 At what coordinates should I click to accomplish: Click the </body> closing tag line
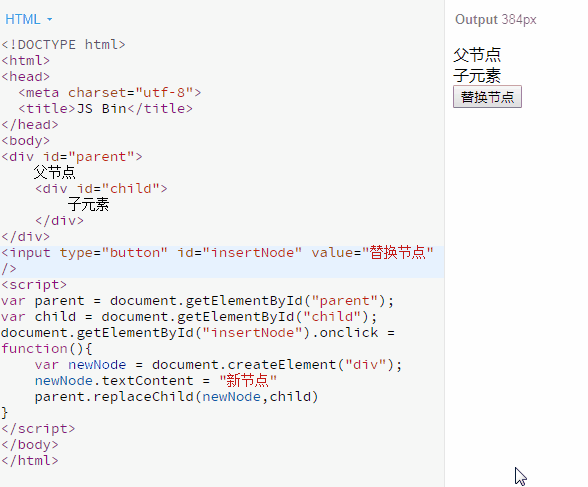[x=30, y=445]
